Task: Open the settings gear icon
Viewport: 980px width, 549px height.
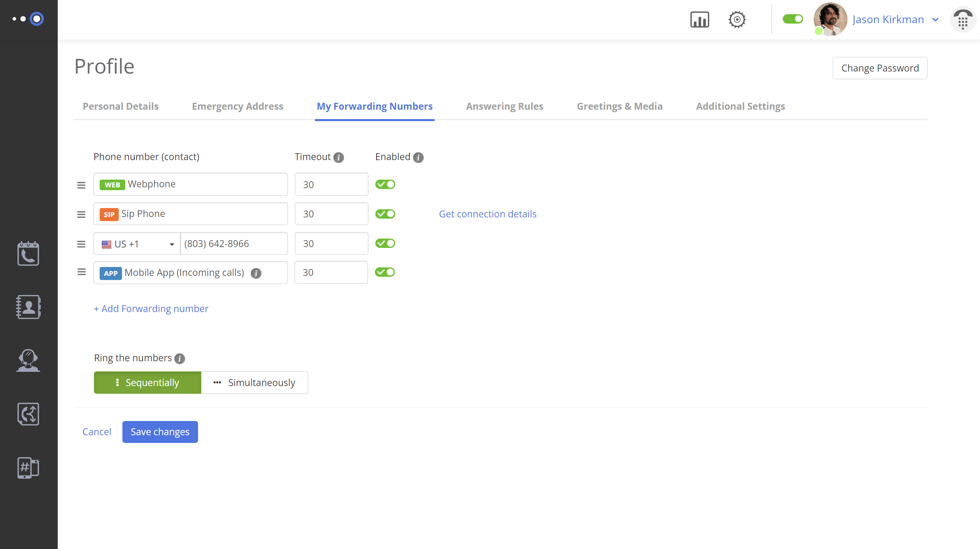Action: pyautogui.click(x=737, y=20)
